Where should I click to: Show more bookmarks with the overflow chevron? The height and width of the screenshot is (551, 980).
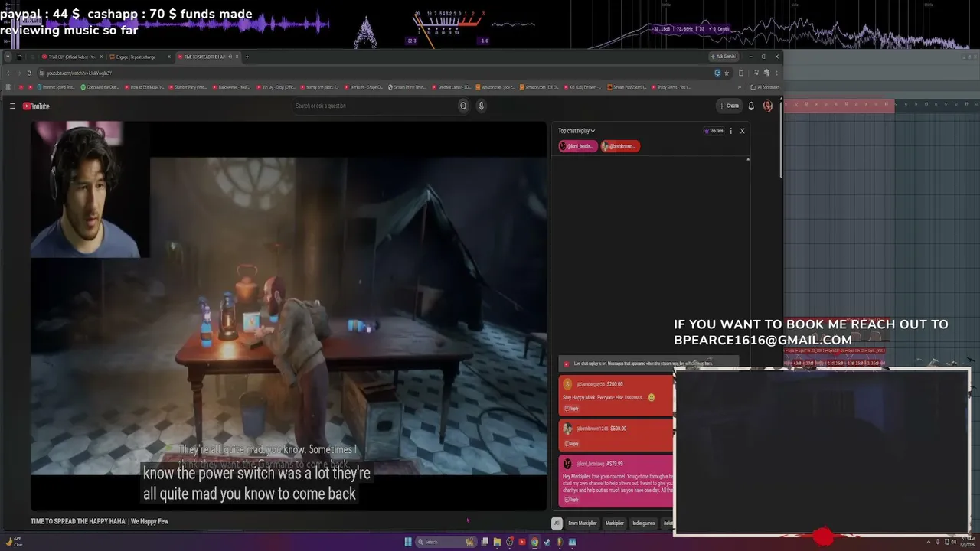(740, 87)
